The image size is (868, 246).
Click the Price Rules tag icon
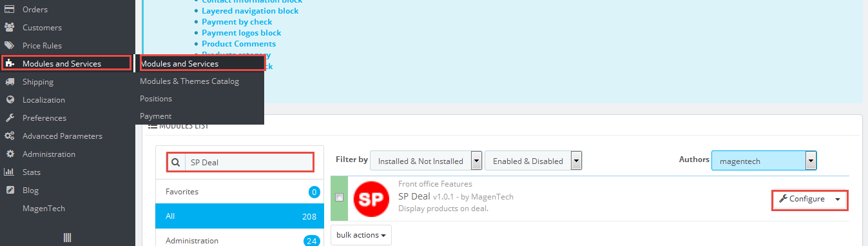10,46
